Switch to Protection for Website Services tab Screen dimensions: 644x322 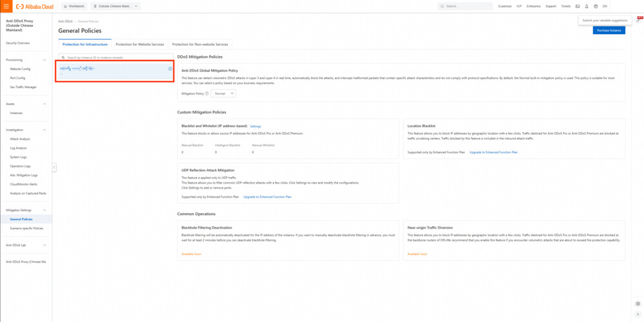coord(140,44)
